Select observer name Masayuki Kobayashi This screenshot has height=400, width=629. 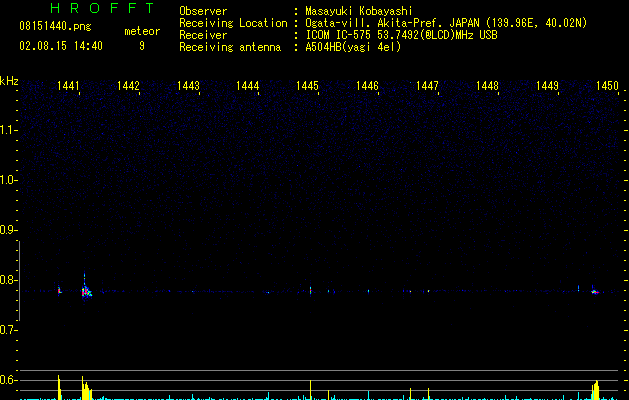pos(359,11)
